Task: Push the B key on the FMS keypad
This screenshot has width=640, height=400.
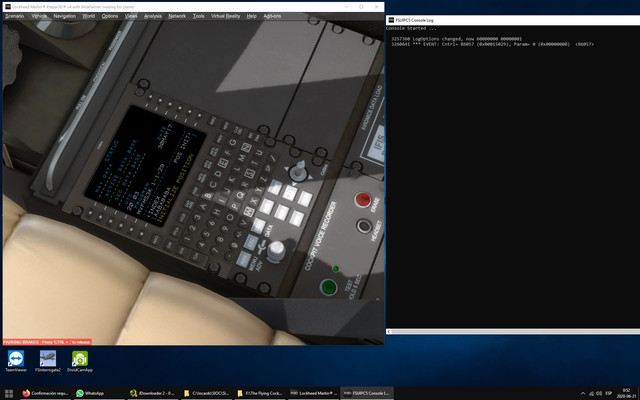Action: click(x=208, y=196)
